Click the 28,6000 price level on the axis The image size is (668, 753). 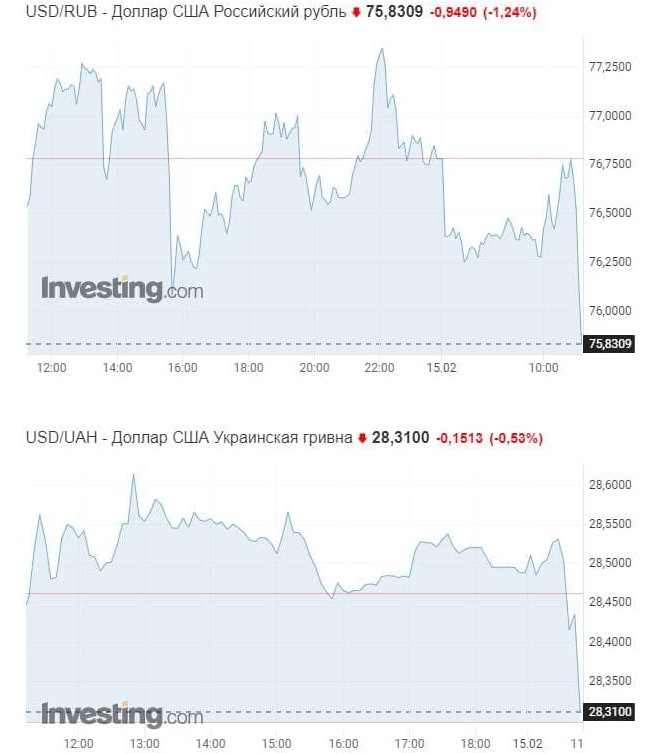tap(610, 484)
